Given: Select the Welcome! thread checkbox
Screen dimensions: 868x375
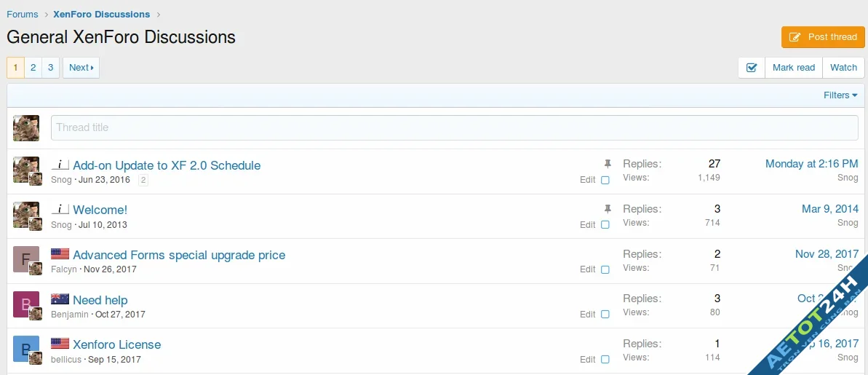Looking at the screenshot, I should point(605,225).
